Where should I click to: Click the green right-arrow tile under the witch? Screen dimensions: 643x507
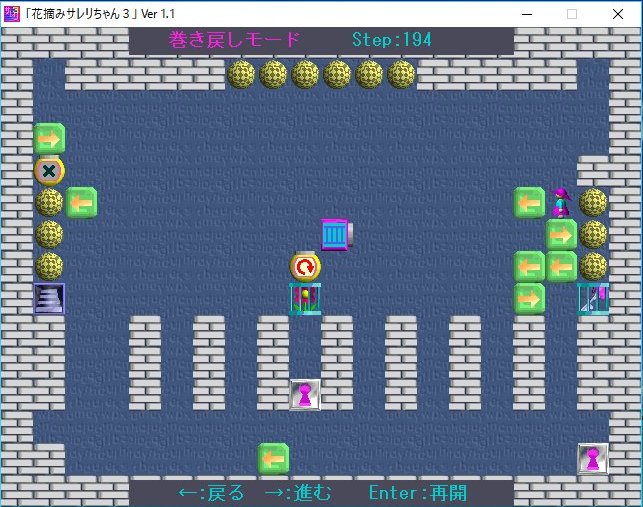(561, 235)
